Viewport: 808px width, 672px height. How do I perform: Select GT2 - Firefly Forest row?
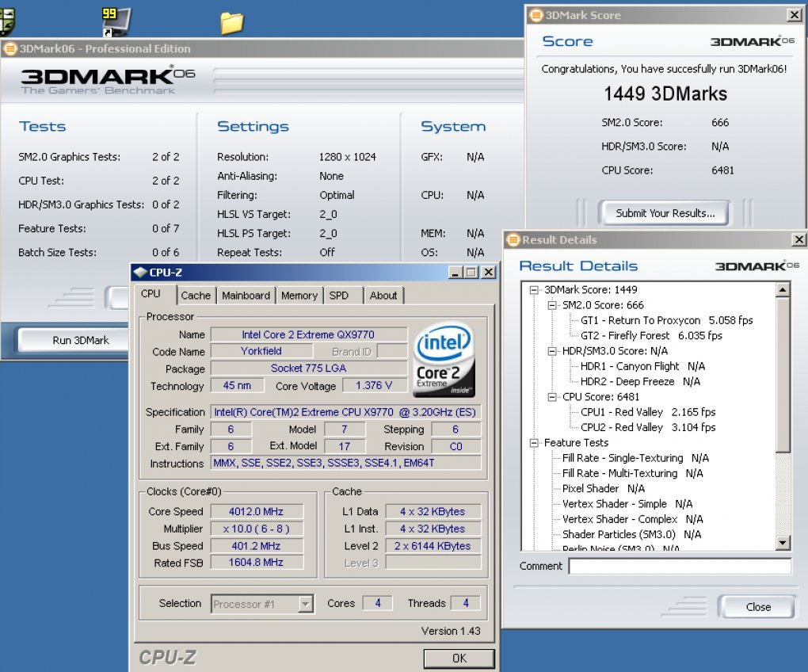tap(651, 335)
